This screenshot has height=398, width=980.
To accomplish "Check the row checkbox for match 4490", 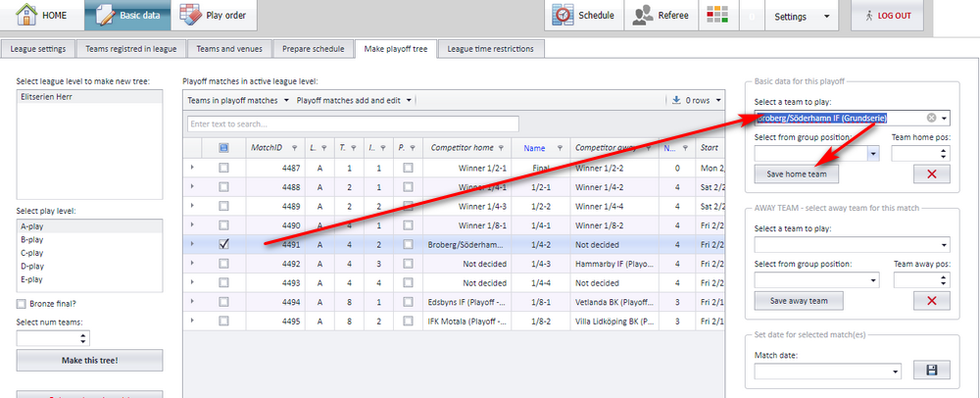I will [x=223, y=224].
